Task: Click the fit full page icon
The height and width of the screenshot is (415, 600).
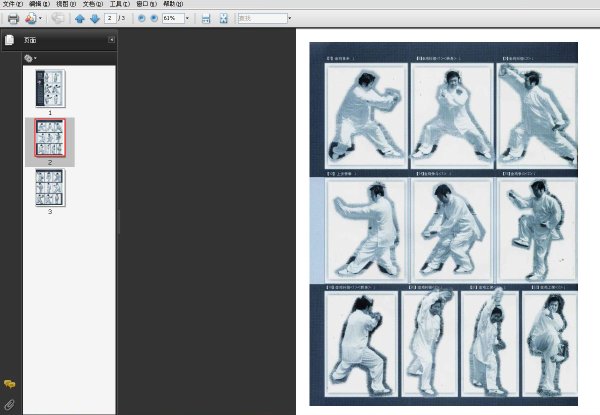Action: pos(223,18)
